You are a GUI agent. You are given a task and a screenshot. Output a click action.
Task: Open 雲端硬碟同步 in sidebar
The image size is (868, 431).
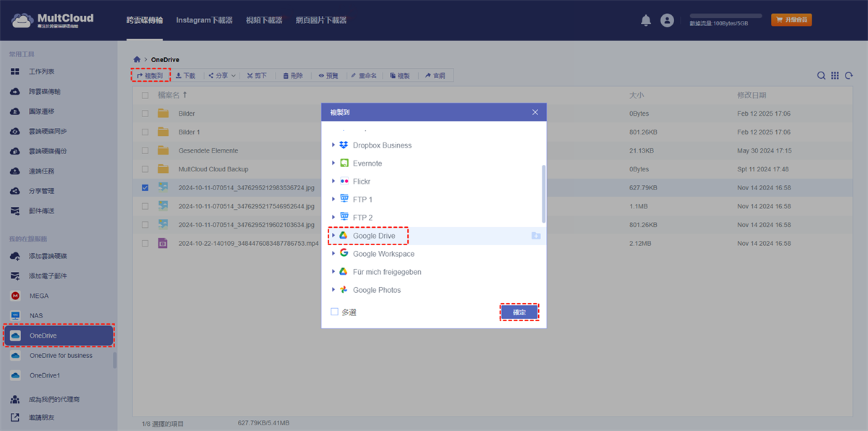[x=48, y=132]
